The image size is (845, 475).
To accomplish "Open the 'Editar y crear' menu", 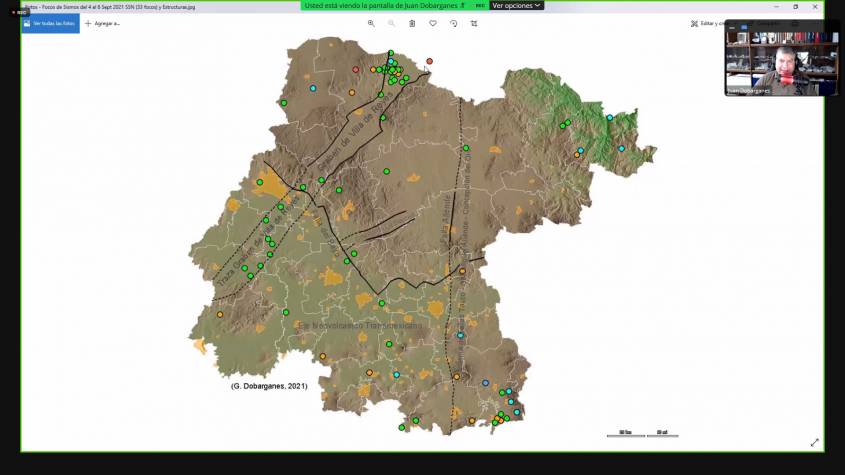I will (707, 23).
